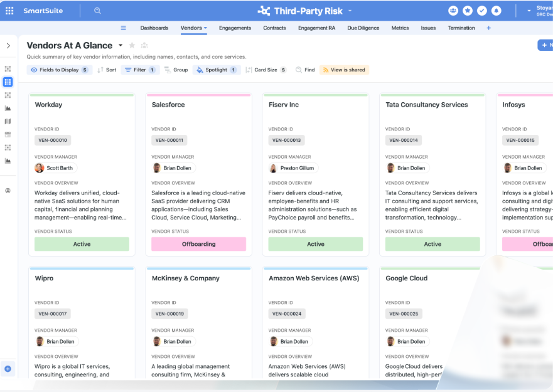Open the user profile dropdown arrow
The height and width of the screenshot is (392, 553).
tap(529, 11)
